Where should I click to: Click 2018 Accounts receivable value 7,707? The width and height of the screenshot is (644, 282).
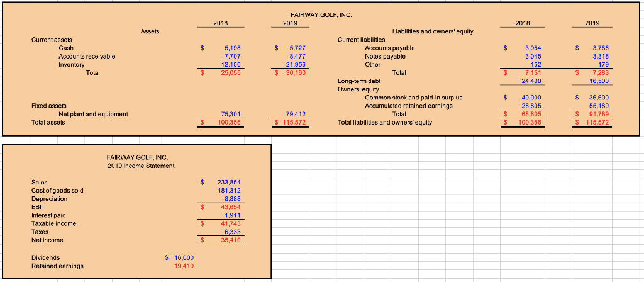233,56
